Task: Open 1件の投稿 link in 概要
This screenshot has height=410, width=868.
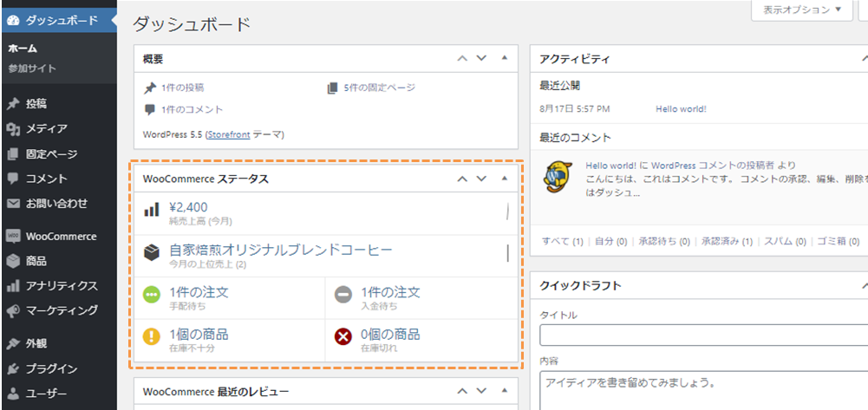Action: [183, 88]
